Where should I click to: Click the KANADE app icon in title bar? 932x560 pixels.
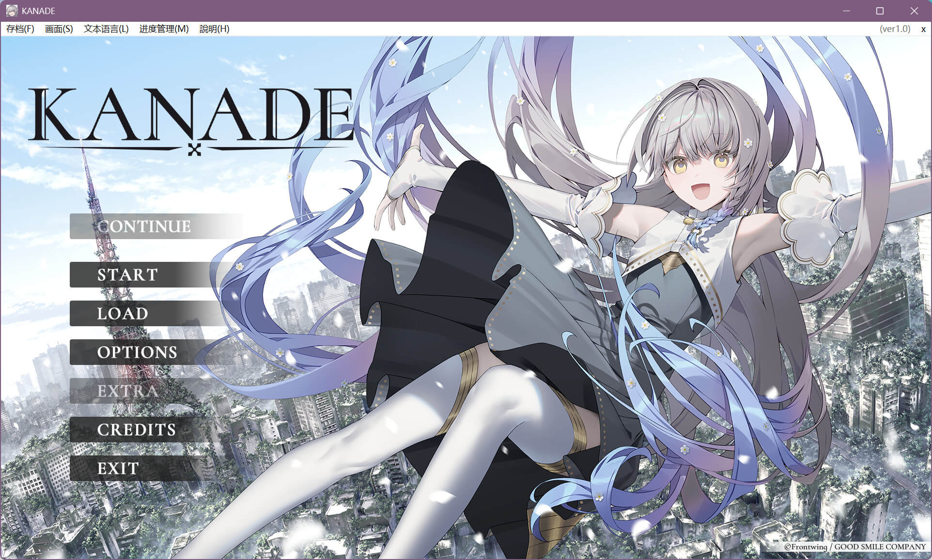pyautogui.click(x=12, y=11)
